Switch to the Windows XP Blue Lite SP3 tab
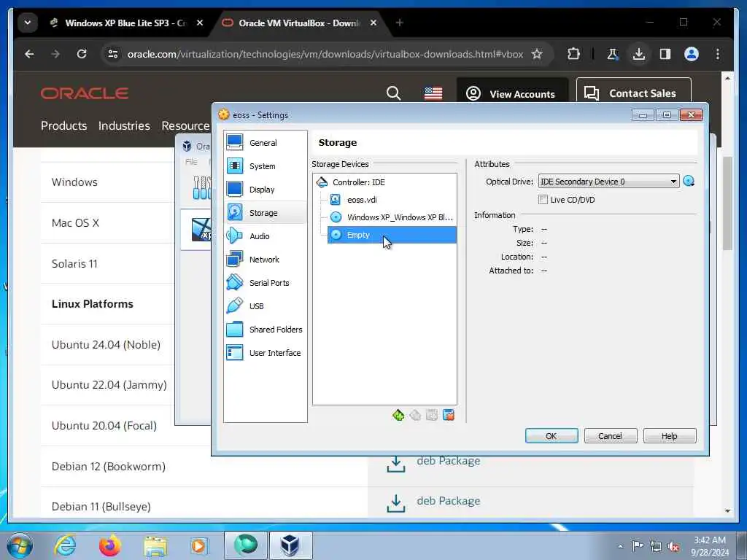This screenshot has width=747, height=560. pyautogui.click(x=125, y=23)
